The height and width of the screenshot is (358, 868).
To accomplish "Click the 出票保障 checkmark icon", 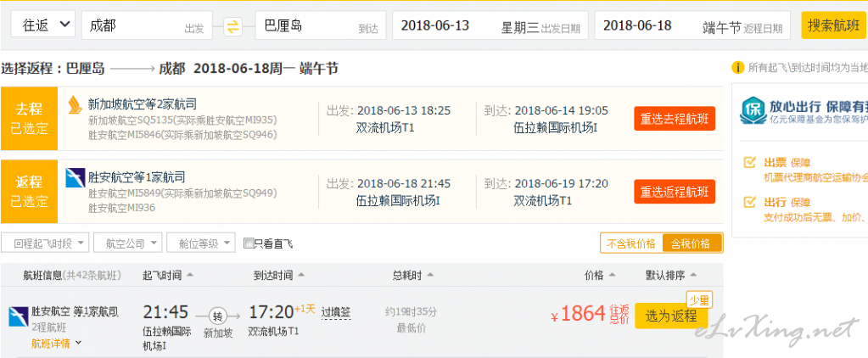I will click(749, 163).
